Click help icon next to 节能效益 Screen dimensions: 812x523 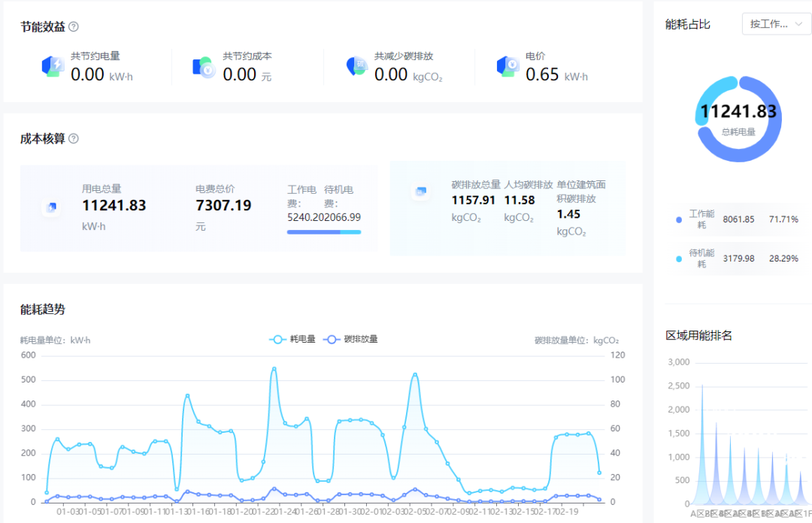click(x=74, y=27)
